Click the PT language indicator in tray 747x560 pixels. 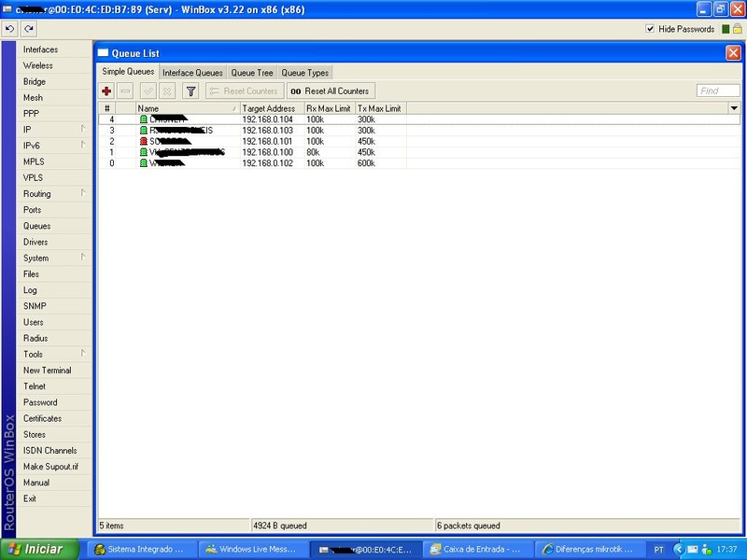(658, 550)
